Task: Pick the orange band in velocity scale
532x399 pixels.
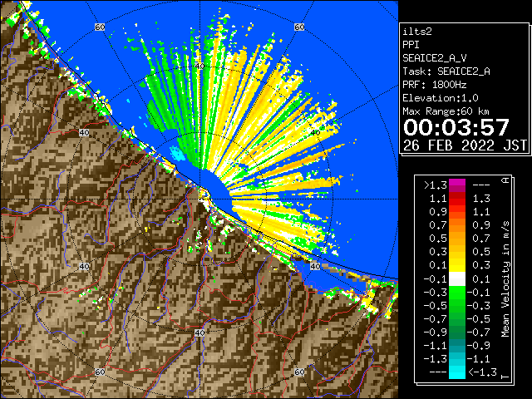Action: [x=457, y=225]
